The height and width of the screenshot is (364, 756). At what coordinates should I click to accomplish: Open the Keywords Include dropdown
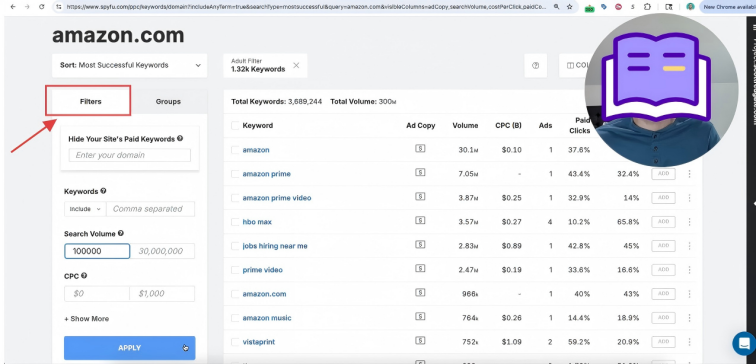(85, 209)
